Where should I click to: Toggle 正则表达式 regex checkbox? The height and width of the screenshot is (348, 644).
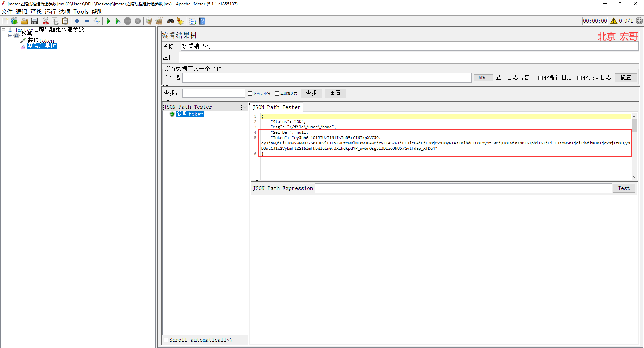[x=277, y=94]
